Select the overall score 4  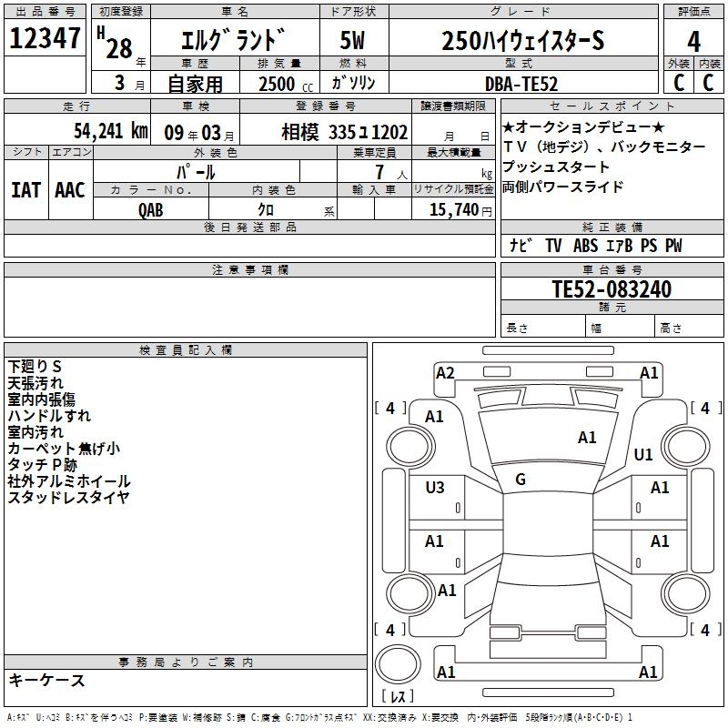coord(693,42)
